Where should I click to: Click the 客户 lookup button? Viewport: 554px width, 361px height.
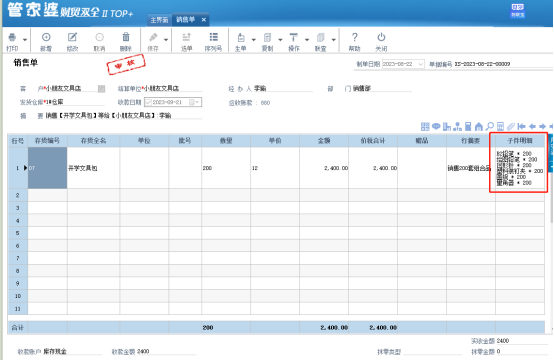click(101, 89)
